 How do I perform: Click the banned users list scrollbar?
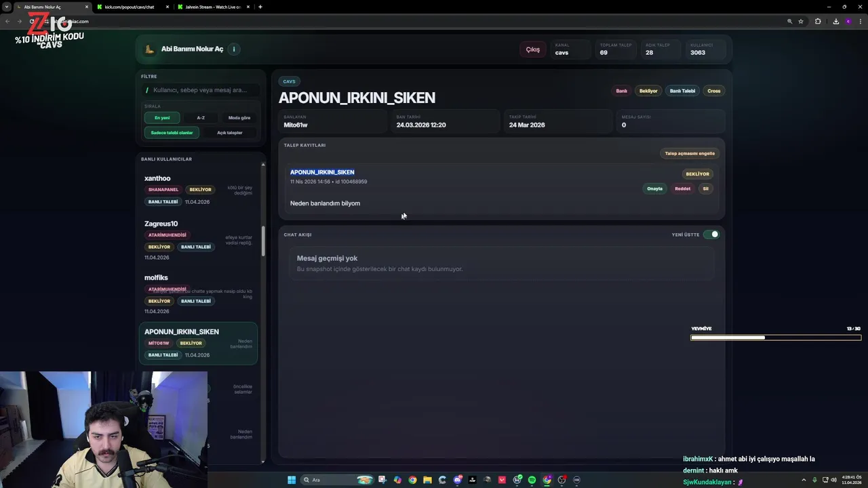[263, 241]
